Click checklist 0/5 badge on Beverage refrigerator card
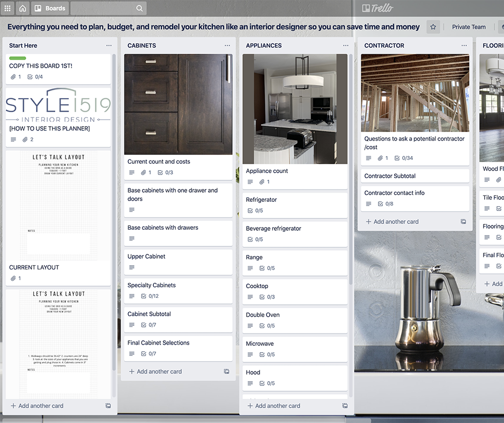 255,239
